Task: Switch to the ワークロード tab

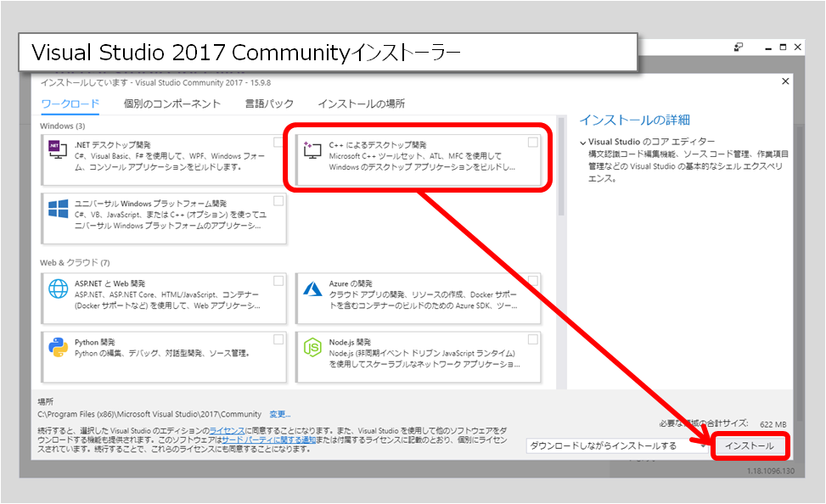Action: pyautogui.click(x=70, y=104)
